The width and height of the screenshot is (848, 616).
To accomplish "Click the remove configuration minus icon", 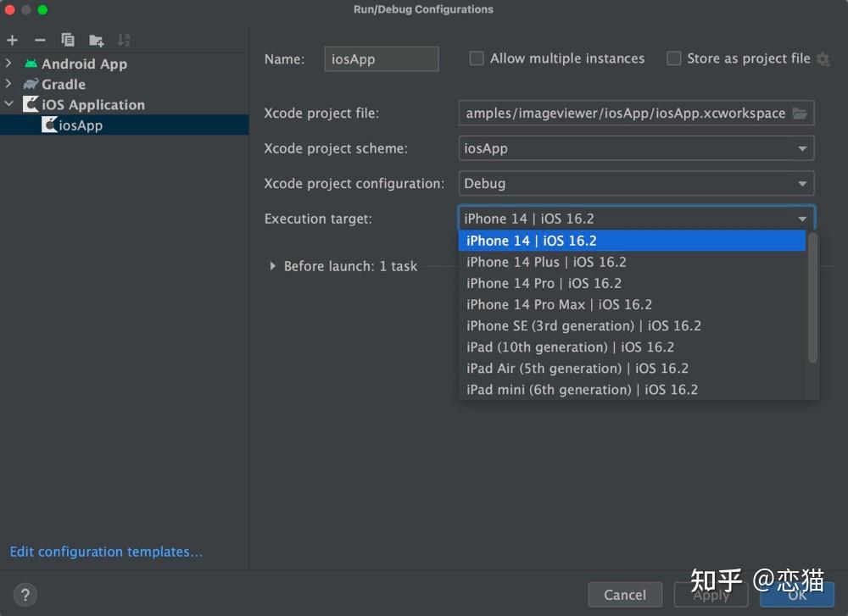I will 39,40.
